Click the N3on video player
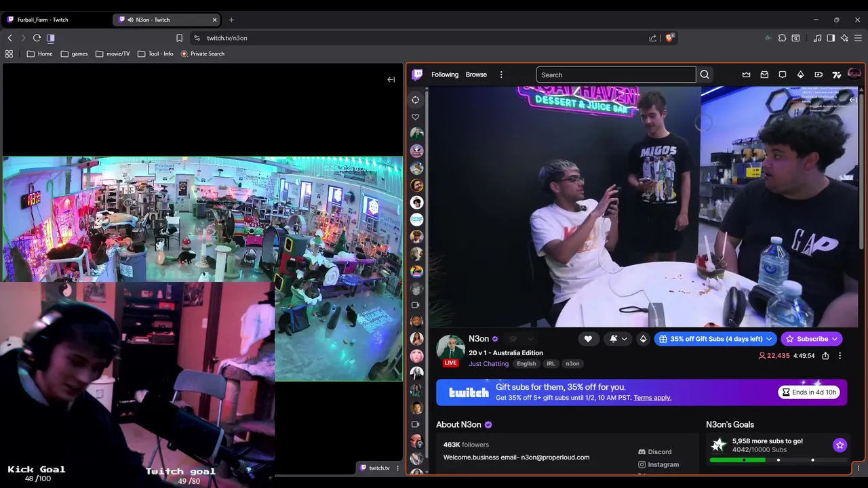 [x=644, y=207]
